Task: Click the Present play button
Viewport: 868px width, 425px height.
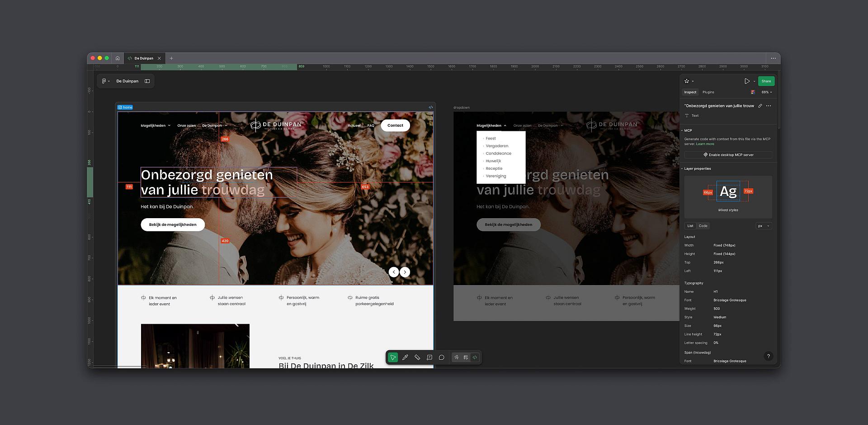Action: (747, 81)
